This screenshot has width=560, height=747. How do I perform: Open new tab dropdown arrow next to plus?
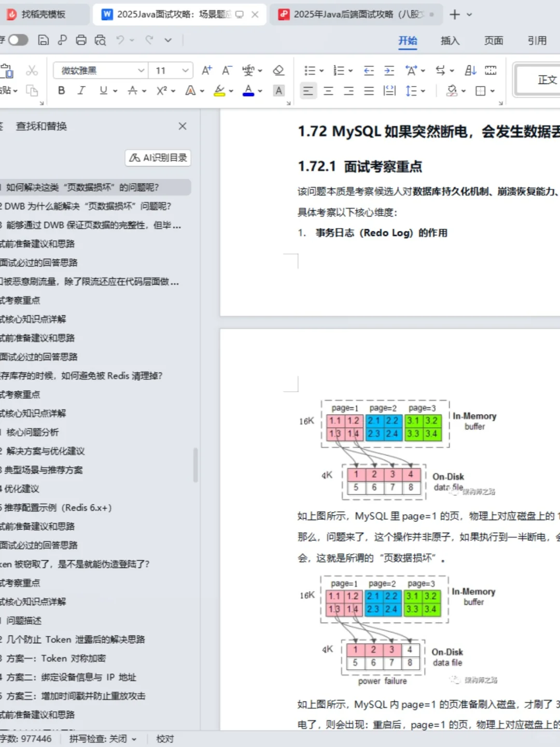470,15
